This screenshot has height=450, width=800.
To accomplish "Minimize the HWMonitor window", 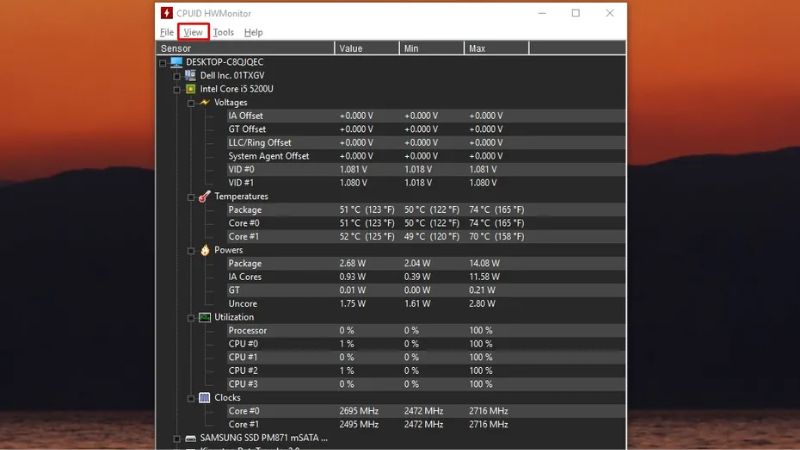I will click(x=542, y=13).
